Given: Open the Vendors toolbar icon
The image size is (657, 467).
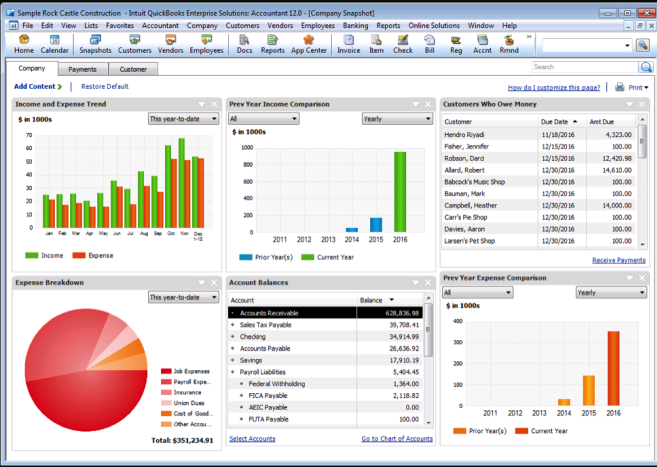Looking at the screenshot, I should pos(170,44).
